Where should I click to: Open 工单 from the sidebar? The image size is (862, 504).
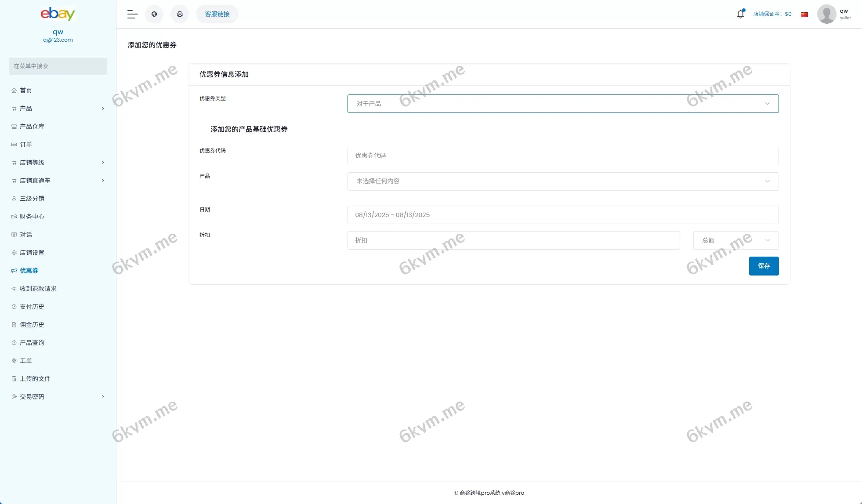[25, 360]
